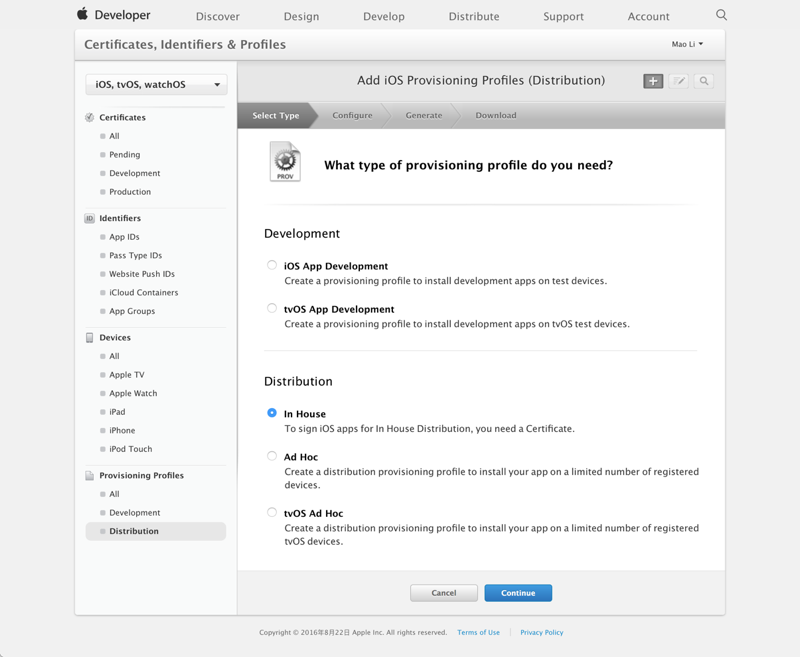This screenshot has width=800, height=657.
Task: Click the profile search magnifier icon
Action: click(704, 81)
